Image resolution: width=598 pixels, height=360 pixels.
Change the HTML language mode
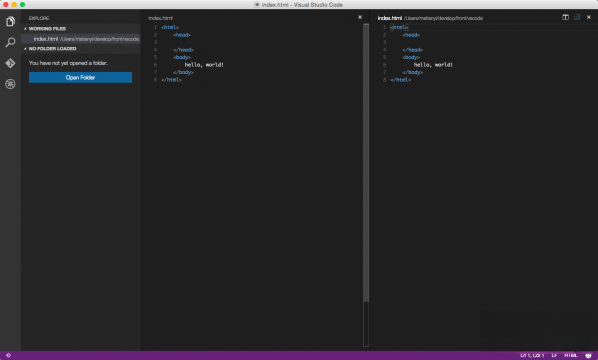(571, 355)
